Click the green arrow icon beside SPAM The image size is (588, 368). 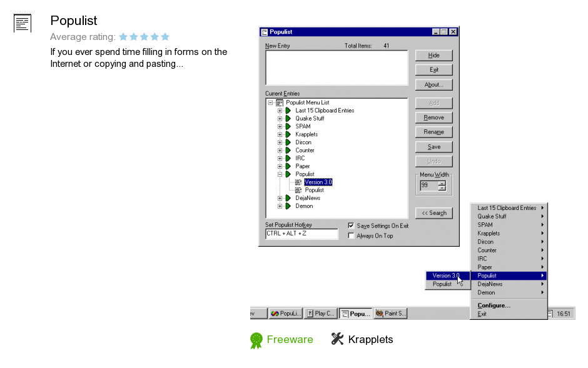pyautogui.click(x=288, y=127)
